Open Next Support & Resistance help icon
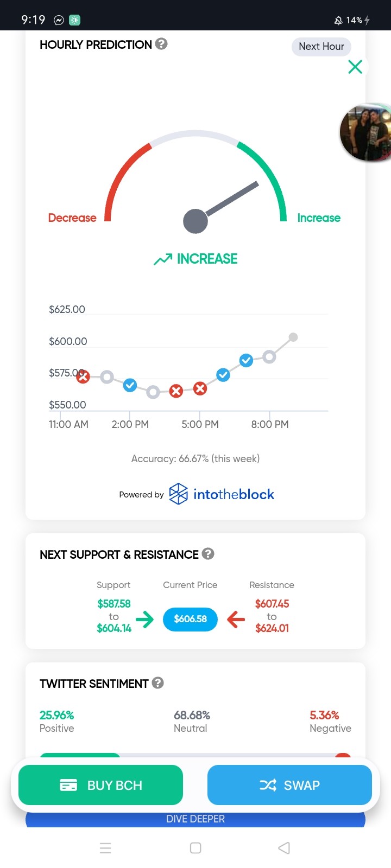The image size is (391, 868). pyautogui.click(x=208, y=554)
